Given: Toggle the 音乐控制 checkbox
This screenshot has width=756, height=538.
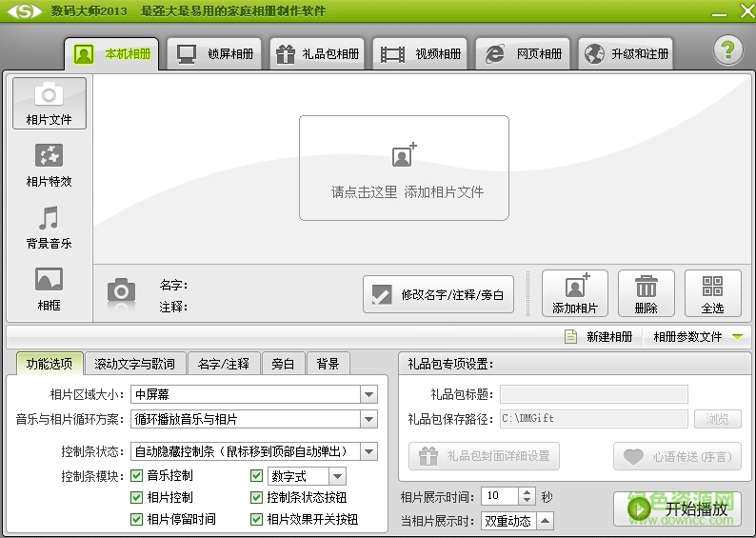Looking at the screenshot, I should pyautogui.click(x=137, y=476).
